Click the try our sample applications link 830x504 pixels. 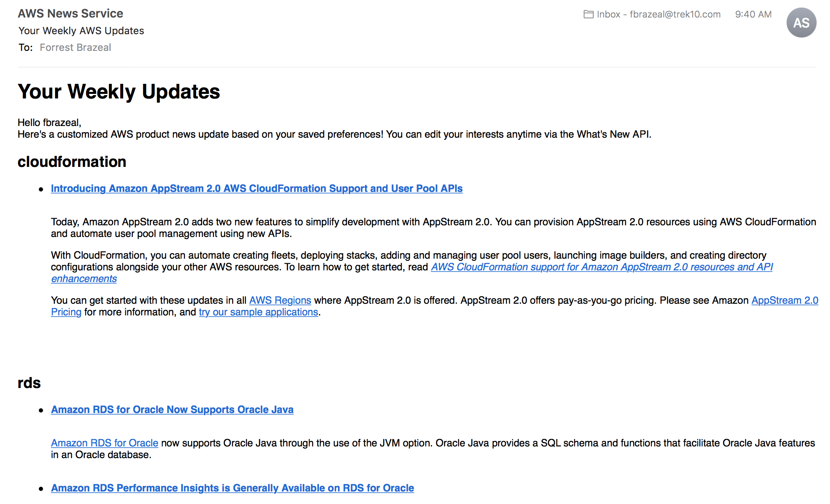(258, 312)
